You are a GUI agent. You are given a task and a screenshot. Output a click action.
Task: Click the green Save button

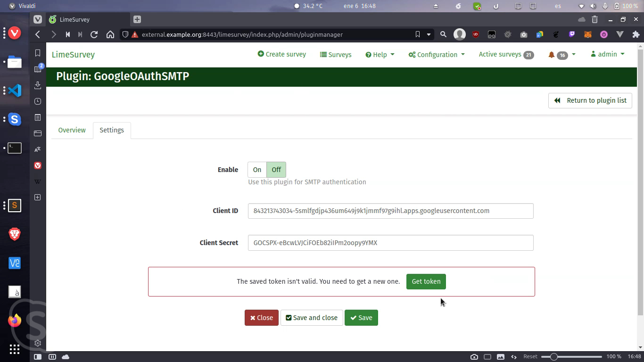361,318
